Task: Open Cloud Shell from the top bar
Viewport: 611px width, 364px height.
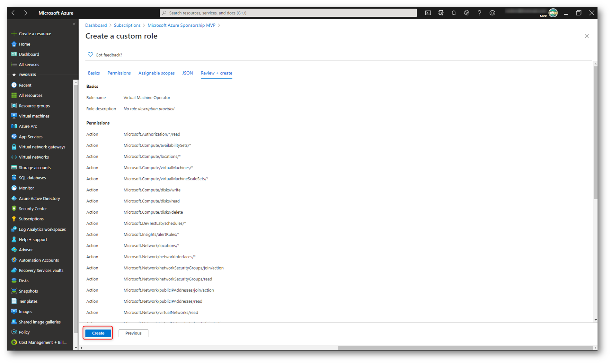Action: tap(428, 13)
